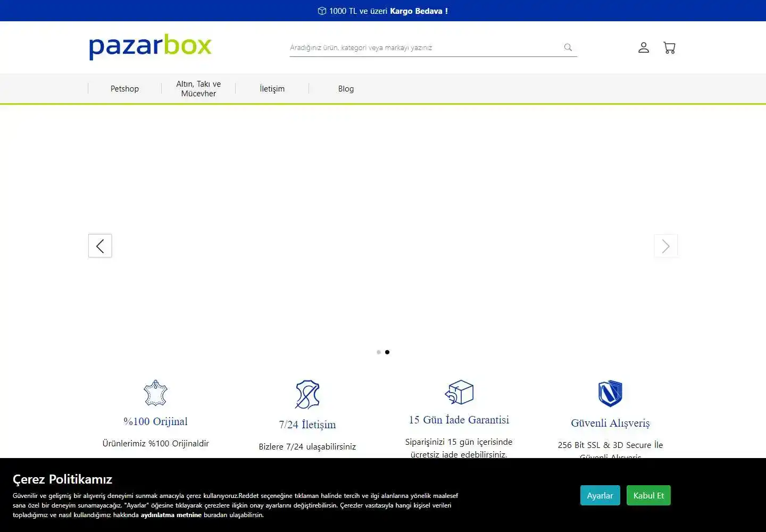This screenshot has width=766, height=532.
Task: Click the 15 Gün İade box icon
Action: point(459,392)
